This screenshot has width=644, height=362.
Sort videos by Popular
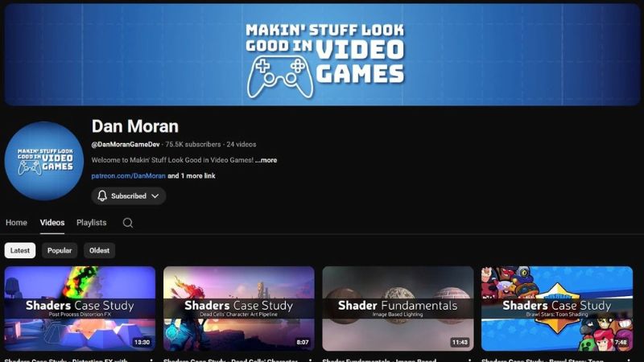click(60, 250)
